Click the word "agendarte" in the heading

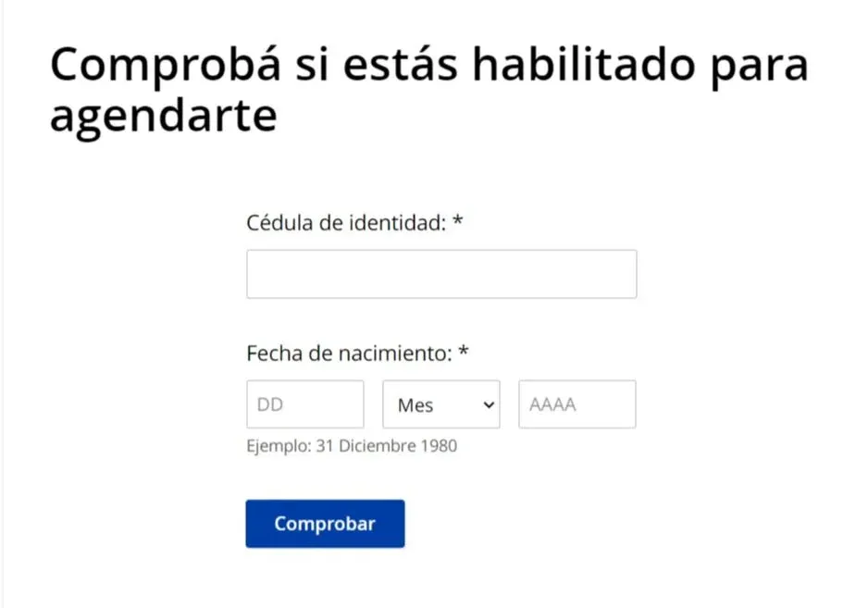163,118
